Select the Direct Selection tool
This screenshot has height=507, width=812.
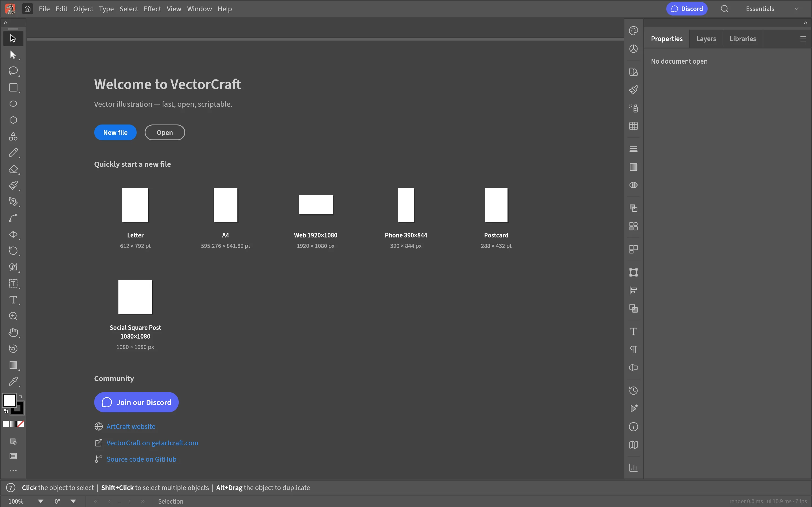pos(13,55)
